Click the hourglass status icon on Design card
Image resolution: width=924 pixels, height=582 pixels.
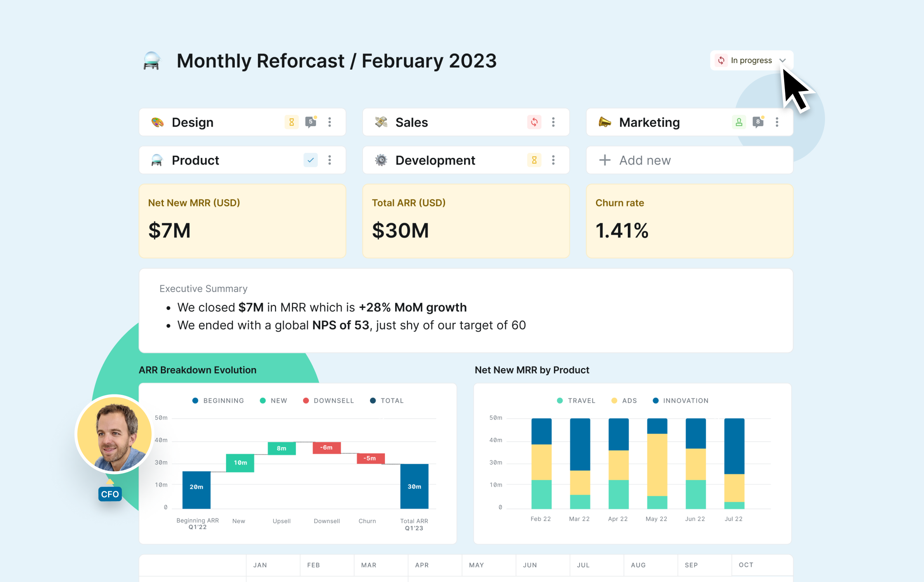click(292, 122)
